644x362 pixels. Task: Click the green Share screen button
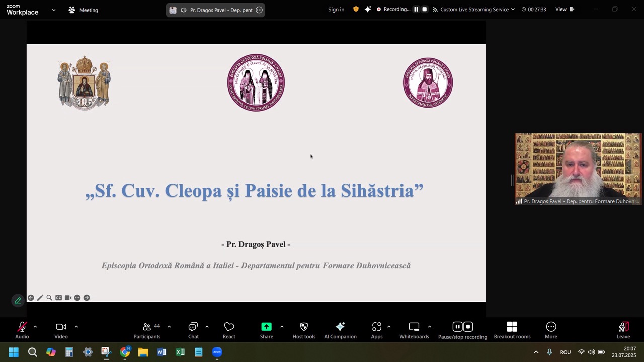[x=266, y=330]
